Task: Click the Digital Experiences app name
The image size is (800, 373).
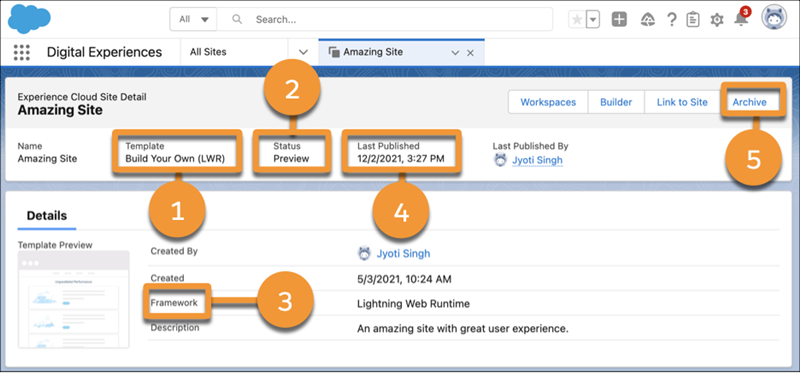Action: point(104,52)
